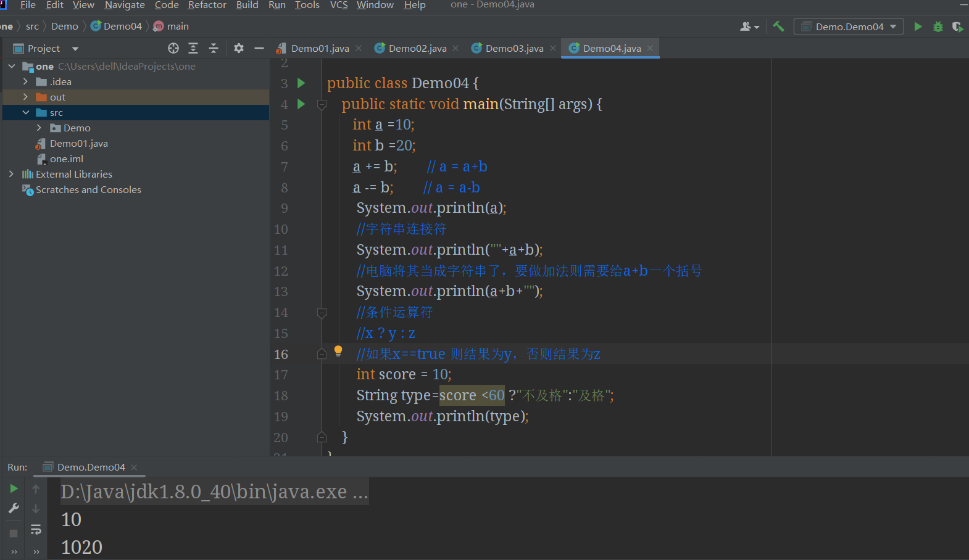Click src breadcrumb in navigation bar
Image resolution: width=969 pixels, height=560 pixels.
[32, 27]
